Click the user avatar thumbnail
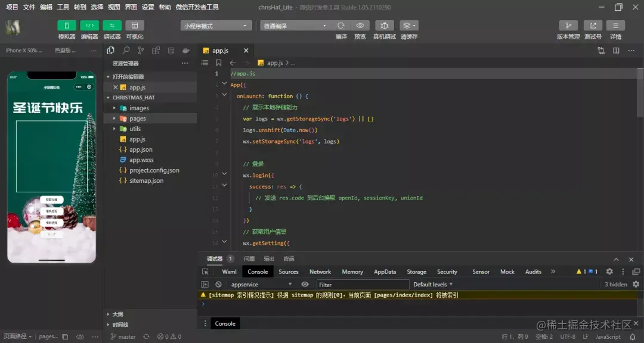The width and height of the screenshot is (644, 343). 13,27
